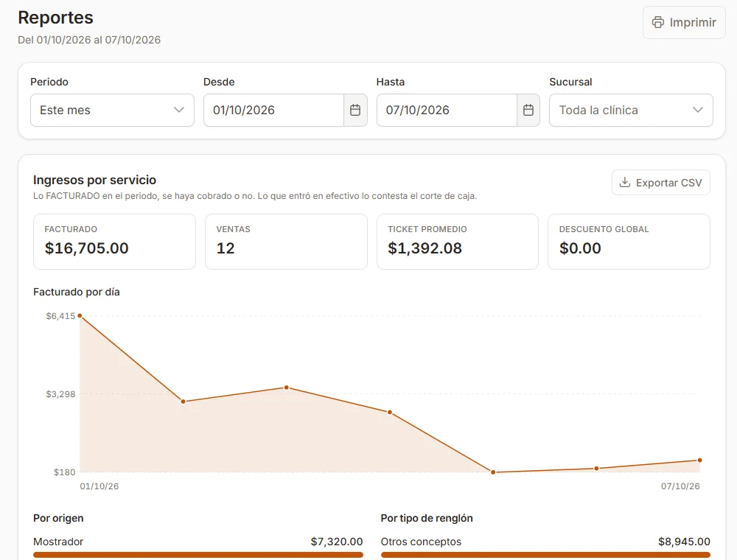
Task: Click the $6,415 y-axis label
Action: (60, 316)
